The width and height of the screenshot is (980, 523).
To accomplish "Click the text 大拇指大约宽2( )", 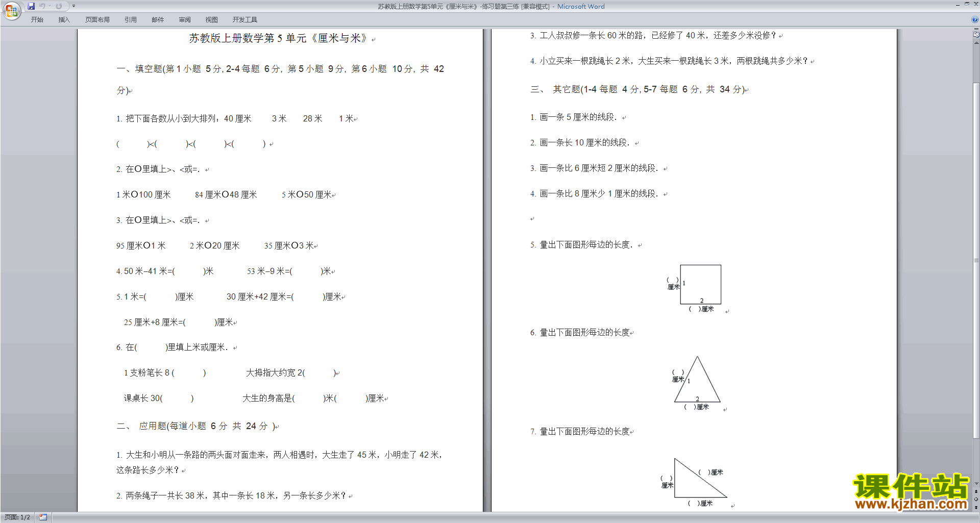I will [291, 373].
